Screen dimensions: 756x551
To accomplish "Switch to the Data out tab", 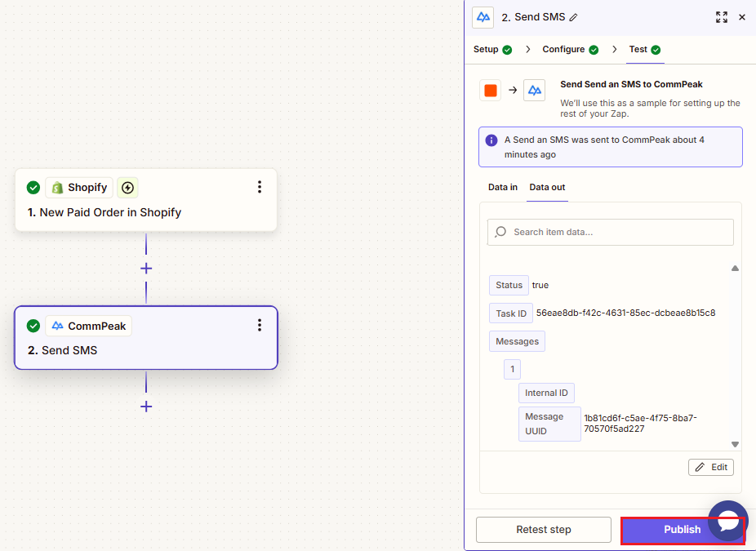I will 547,187.
